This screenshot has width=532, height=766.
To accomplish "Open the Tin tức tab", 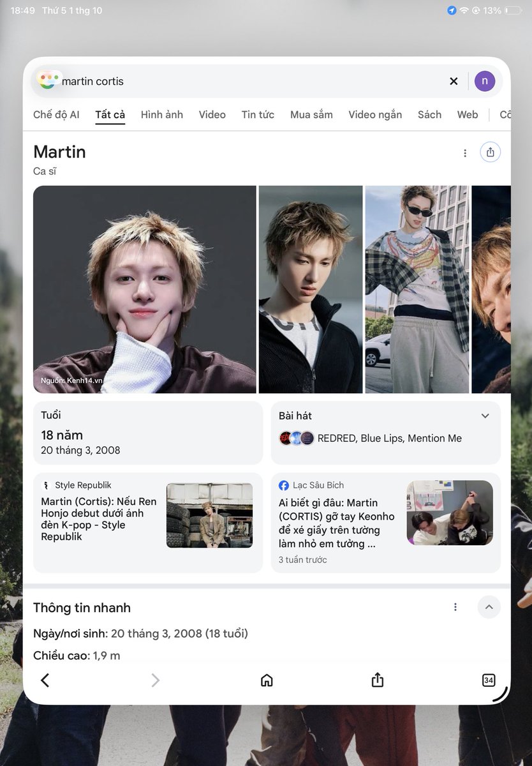I will pos(258,115).
